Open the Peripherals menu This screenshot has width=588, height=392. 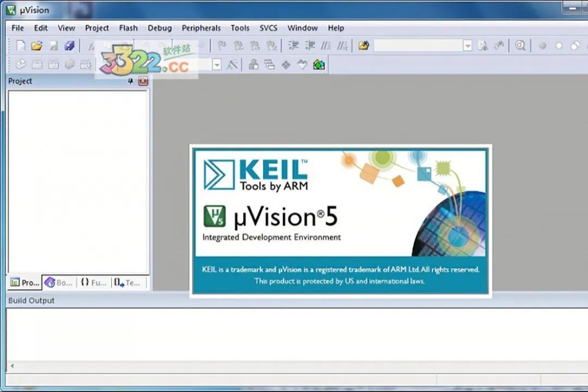(201, 28)
